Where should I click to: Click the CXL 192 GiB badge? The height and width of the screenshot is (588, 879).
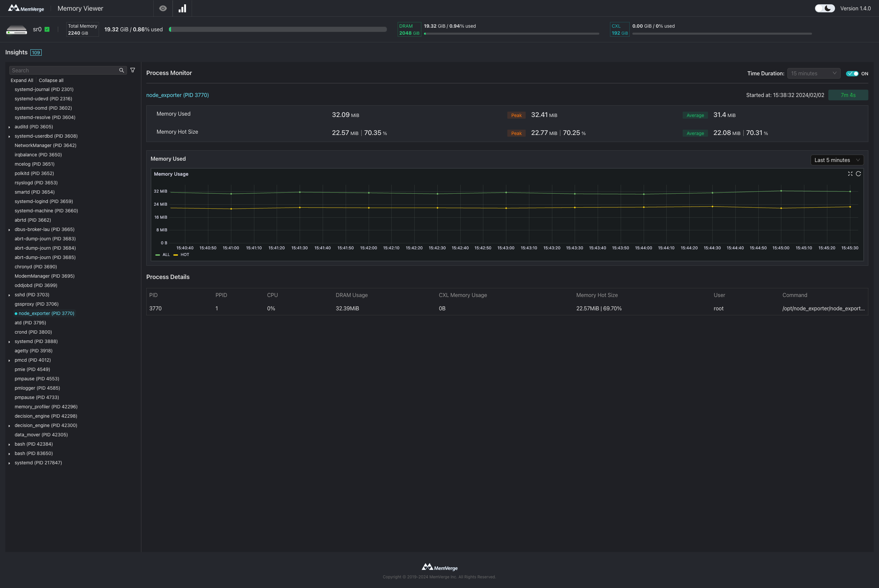(619, 29)
